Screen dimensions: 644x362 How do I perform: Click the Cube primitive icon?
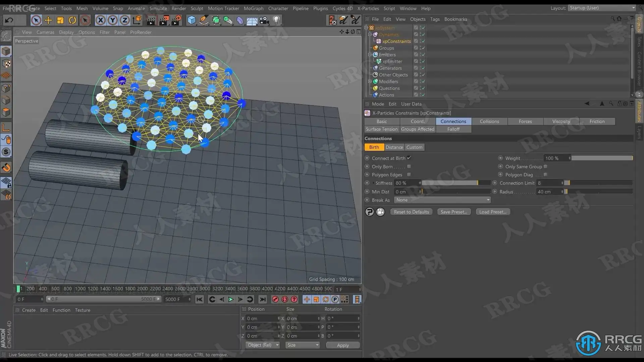[192, 20]
